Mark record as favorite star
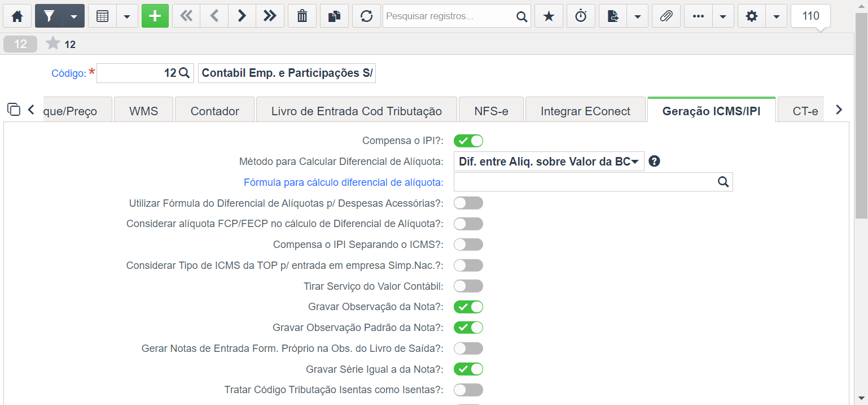Image resolution: width=868 pixels, height=405 pixels. [549, 16]
